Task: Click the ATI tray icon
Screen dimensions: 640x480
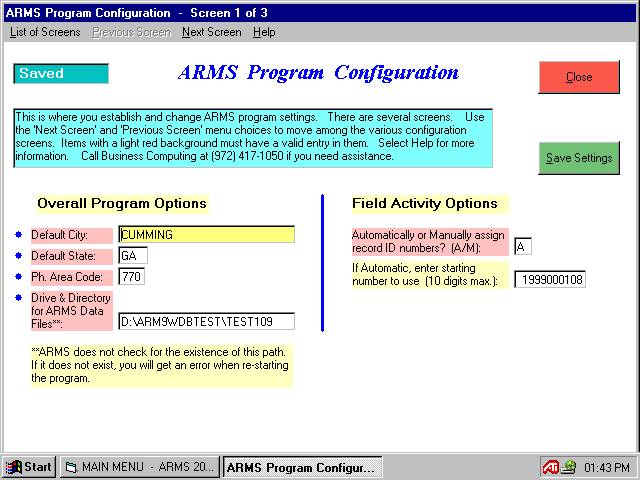Action: (551, 467)
